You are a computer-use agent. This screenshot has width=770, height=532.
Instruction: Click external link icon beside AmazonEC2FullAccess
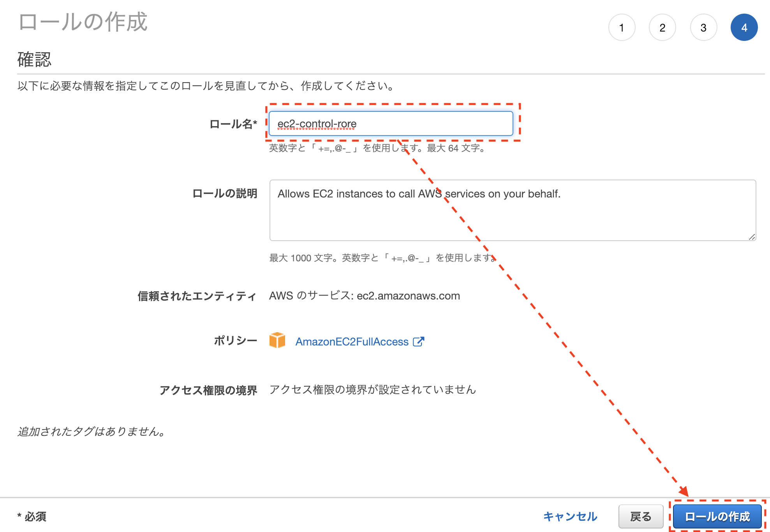click(418, 342)
